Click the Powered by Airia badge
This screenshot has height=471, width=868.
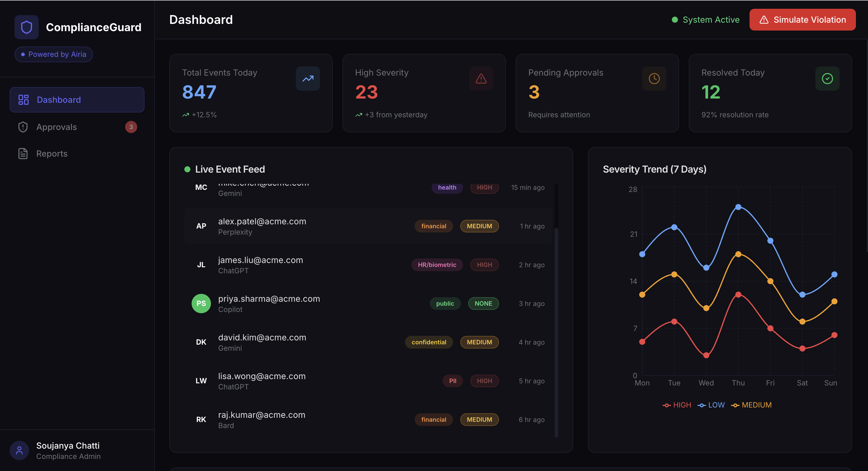(x=53, y=54)
